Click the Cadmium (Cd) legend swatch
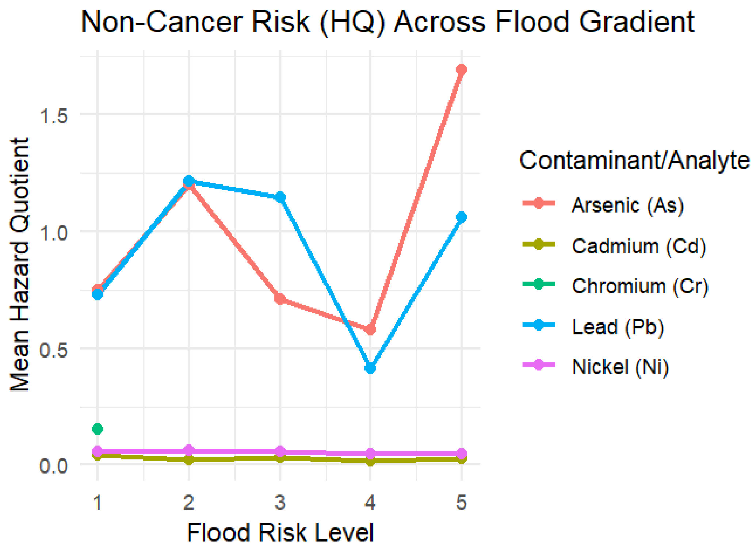The image size is (756, 550). pyautogui.click(x=539, y=244)
